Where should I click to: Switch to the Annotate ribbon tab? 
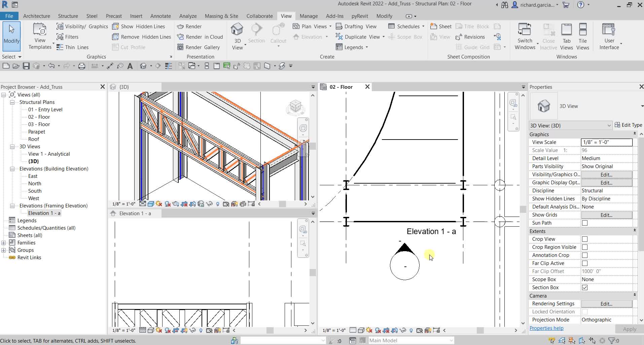160,16
